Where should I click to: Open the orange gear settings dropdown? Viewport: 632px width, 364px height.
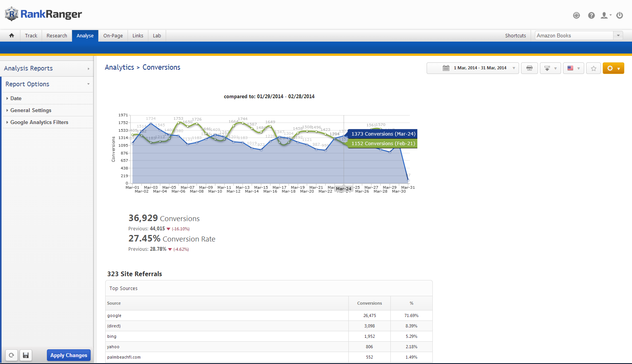tap(613, 68)
